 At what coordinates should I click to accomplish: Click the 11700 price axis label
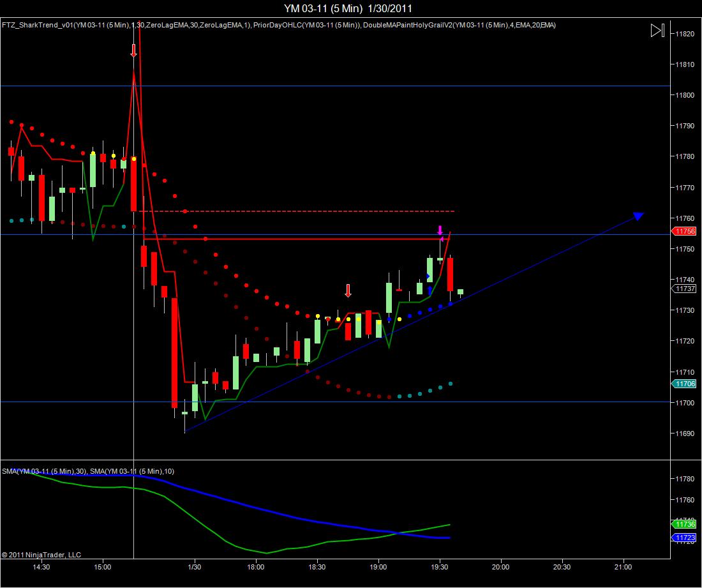685,403
